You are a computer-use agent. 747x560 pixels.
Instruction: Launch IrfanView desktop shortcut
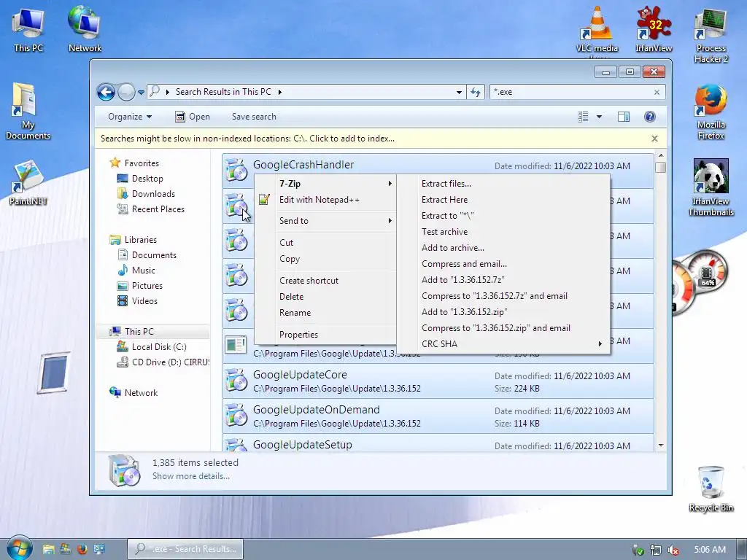654,29
